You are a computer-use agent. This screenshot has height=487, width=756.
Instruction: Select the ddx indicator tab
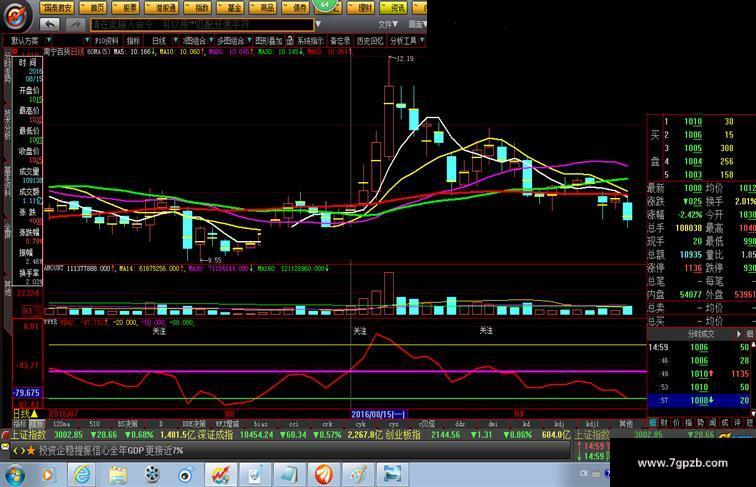click(460, 424)
